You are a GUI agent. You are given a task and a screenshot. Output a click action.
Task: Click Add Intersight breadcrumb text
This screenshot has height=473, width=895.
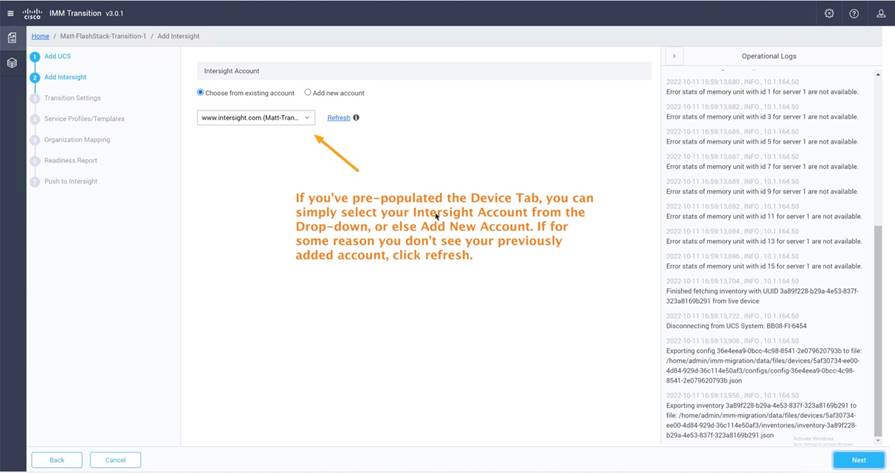(178, 36)
